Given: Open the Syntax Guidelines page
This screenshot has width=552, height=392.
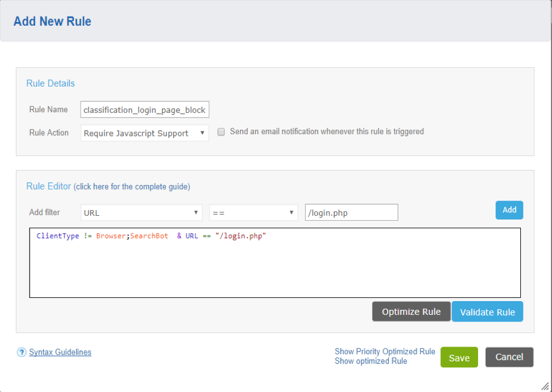Looking at the screenshot, I should click(60, 352).
